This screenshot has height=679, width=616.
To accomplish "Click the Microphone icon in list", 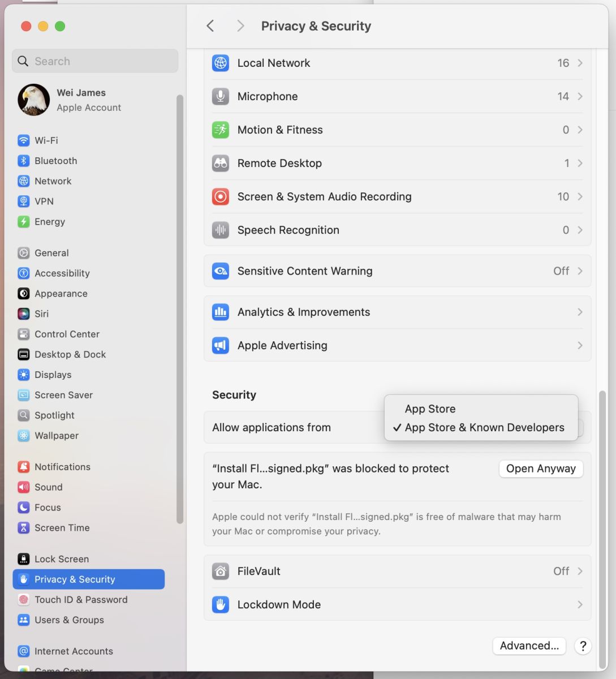I will coord(221,96).
